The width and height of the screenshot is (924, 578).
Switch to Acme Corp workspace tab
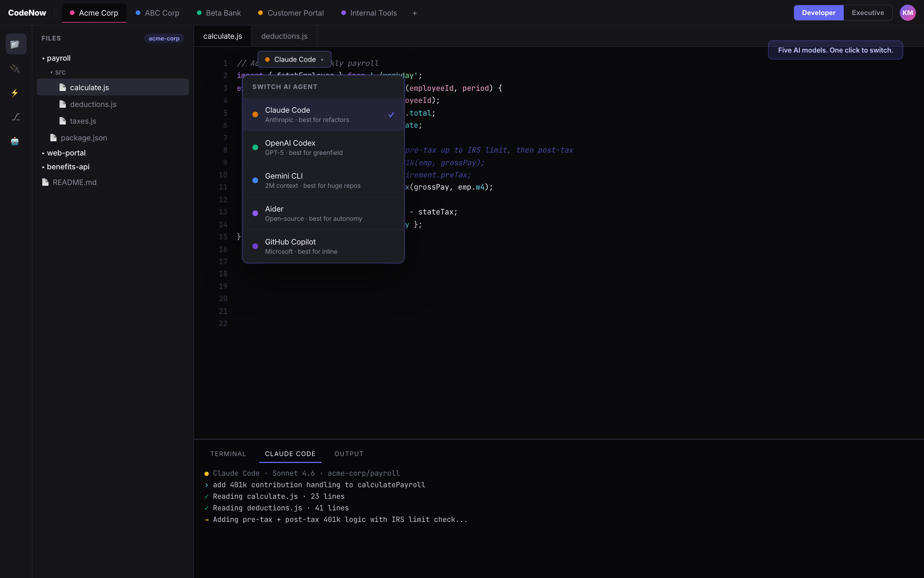click(94, 13)
